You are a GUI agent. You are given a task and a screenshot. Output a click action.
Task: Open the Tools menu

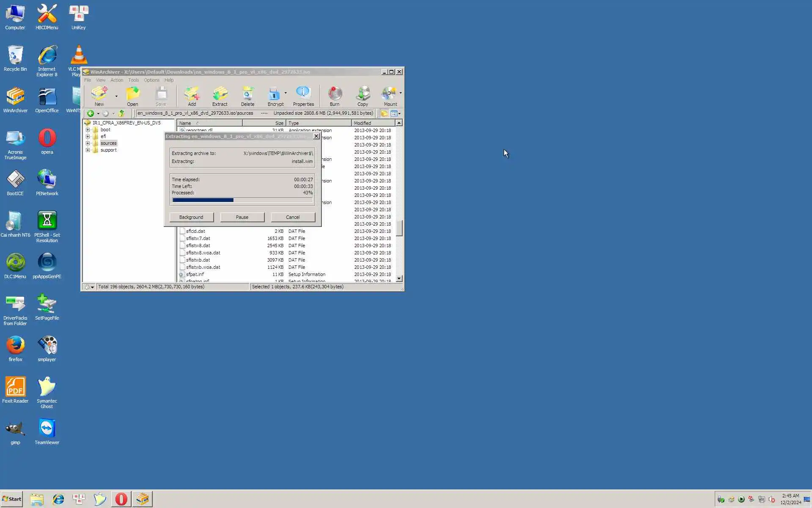(x=133, y=80)
